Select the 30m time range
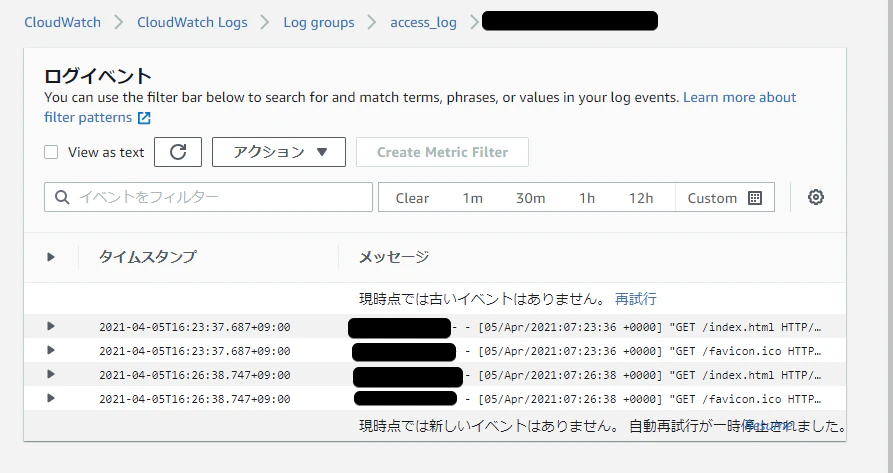893x473 pixels. 530,198
